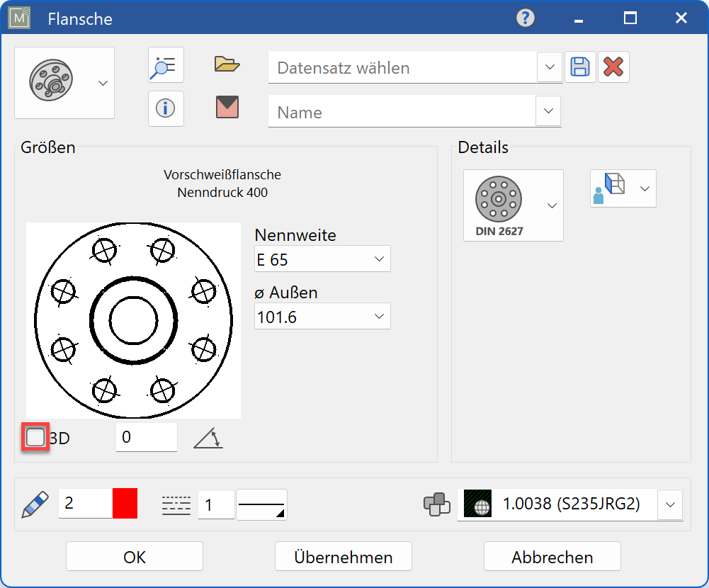Expand the Datensatz wählen dropdown
This screenshot has height=588, width=709.
pyautogui.click(x=550, y=68)
